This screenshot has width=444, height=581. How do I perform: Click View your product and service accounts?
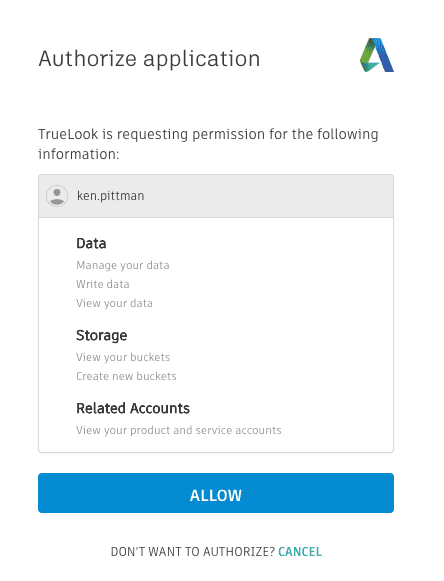(x=179, y=430)
